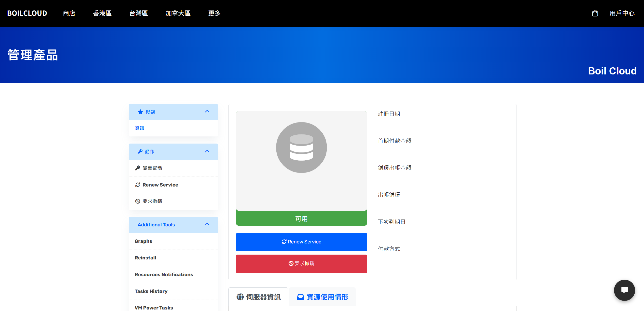Select 變更密碼 in sidebar
Viewport: 644px width, 311px height.
click(x=174, y=168)
